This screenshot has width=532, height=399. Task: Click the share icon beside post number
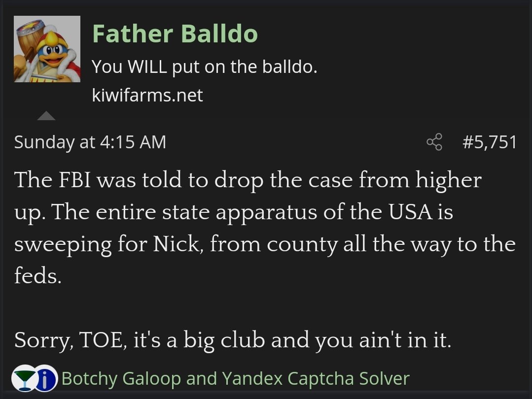click(434, 142)
